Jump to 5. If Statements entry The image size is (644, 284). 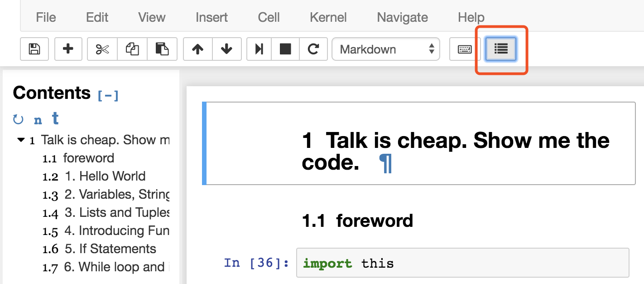[110, 249]
